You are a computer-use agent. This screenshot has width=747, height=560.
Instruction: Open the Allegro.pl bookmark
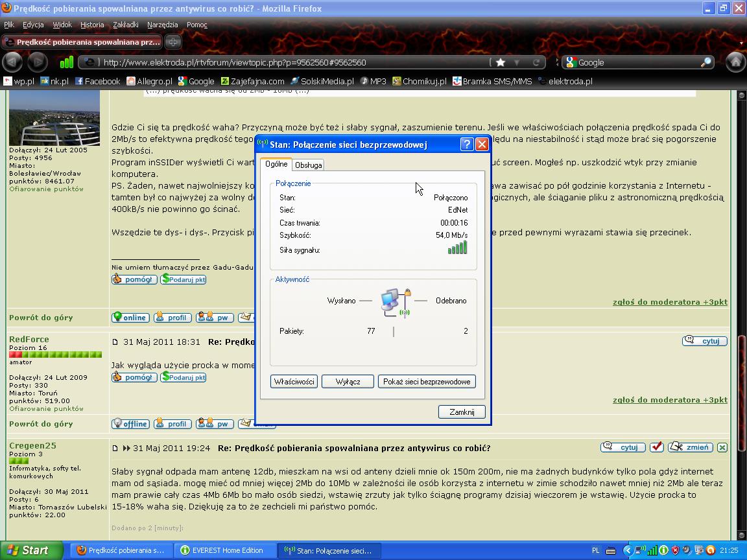pos(150,82)
